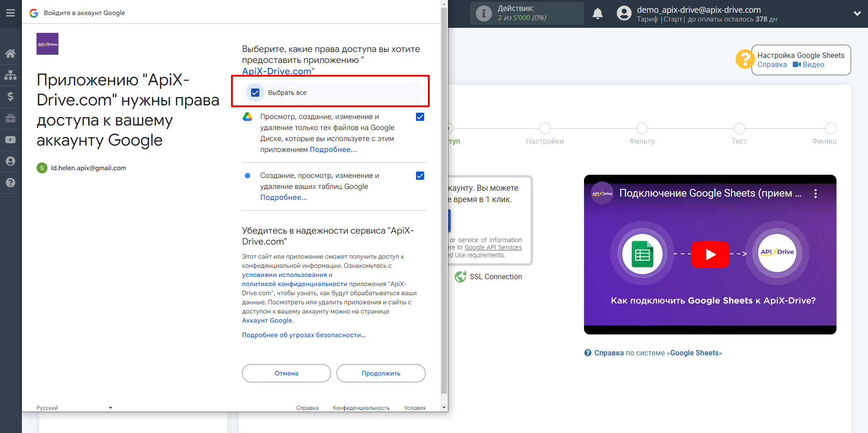Click the ApiX-Drive channel logo on video

click(x=602, y=193)
